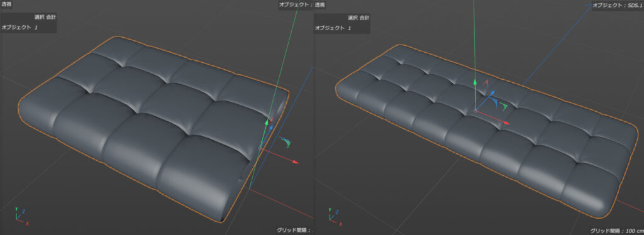Click the グリッド間隔 : 100 cm label
This screenshot has width=644, height=235.
[616, 231]
